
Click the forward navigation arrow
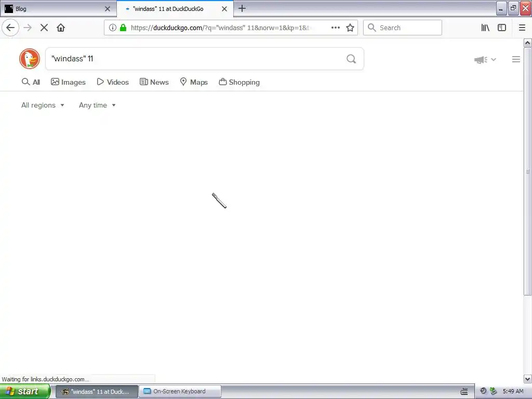[28, 28]
